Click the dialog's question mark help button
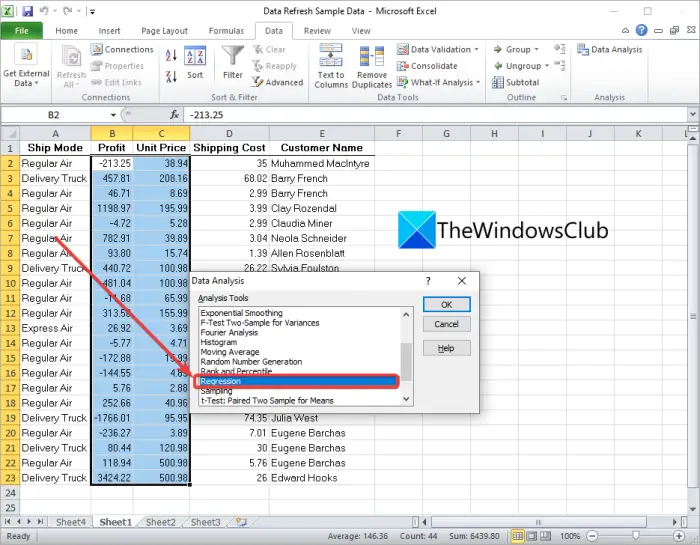 point(428,281)
